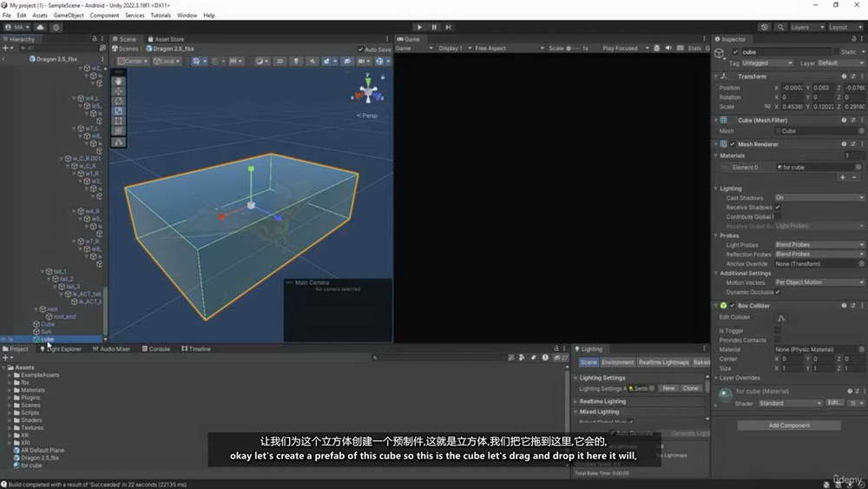Screen dimensions: 868x489
Task: Toggle the Is Trigger checkbox
Action: 778,331
